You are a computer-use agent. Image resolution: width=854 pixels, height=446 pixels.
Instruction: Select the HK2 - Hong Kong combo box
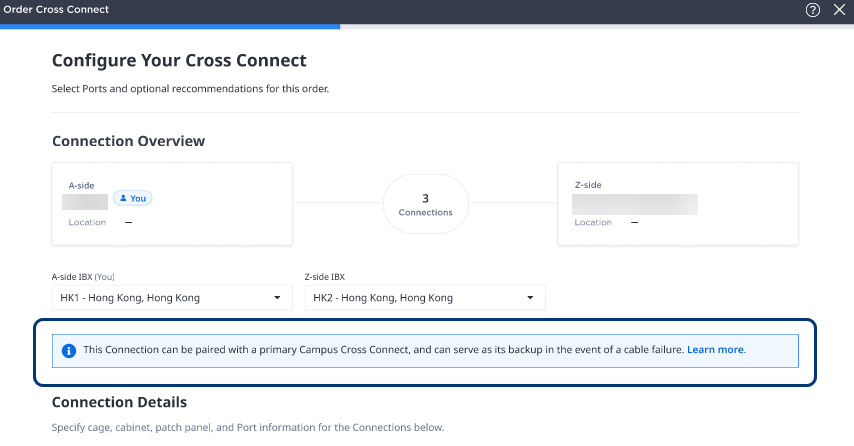coord(425,298)
